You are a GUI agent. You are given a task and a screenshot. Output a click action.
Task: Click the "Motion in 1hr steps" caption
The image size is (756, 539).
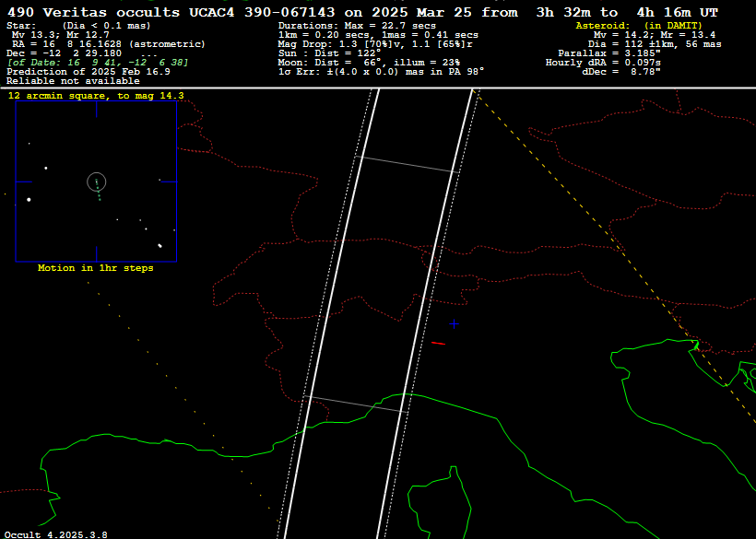coord(96,268)
